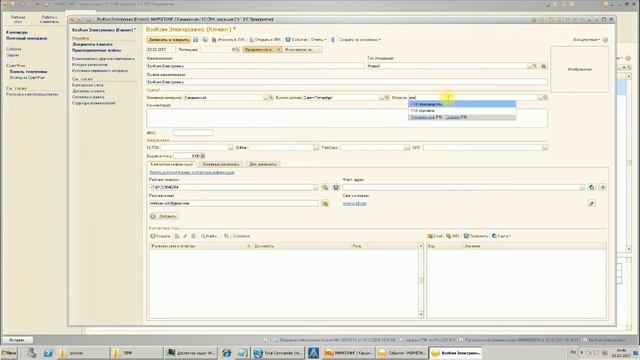Click the 'Записать и закрыть' button
The image size is (640, 360).
pos(169,40)
